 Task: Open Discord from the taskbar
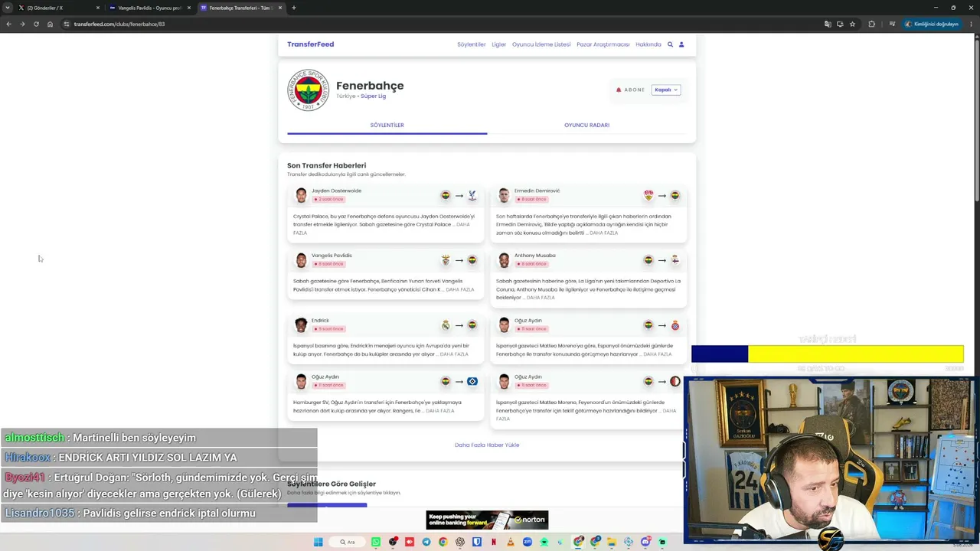(645, 542)
